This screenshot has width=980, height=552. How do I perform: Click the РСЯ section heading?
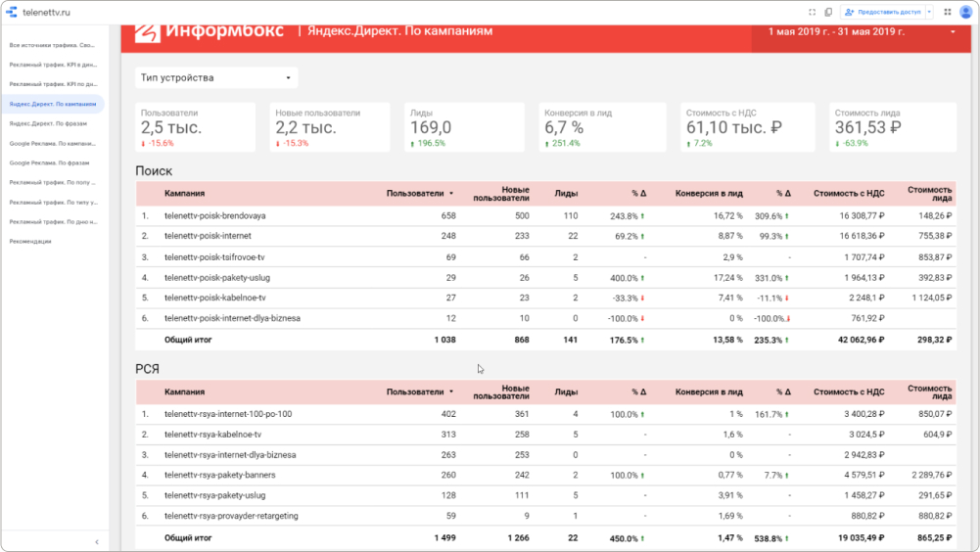[x=148, y=369]
